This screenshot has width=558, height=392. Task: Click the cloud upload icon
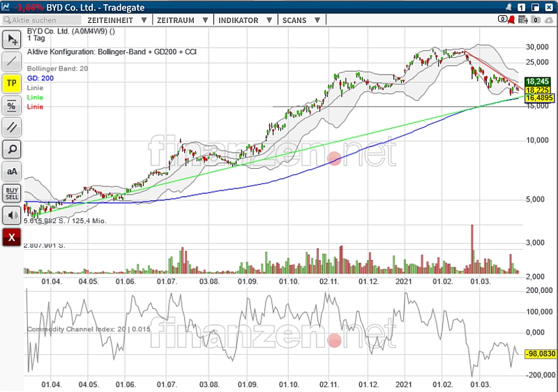coord(548,20)
